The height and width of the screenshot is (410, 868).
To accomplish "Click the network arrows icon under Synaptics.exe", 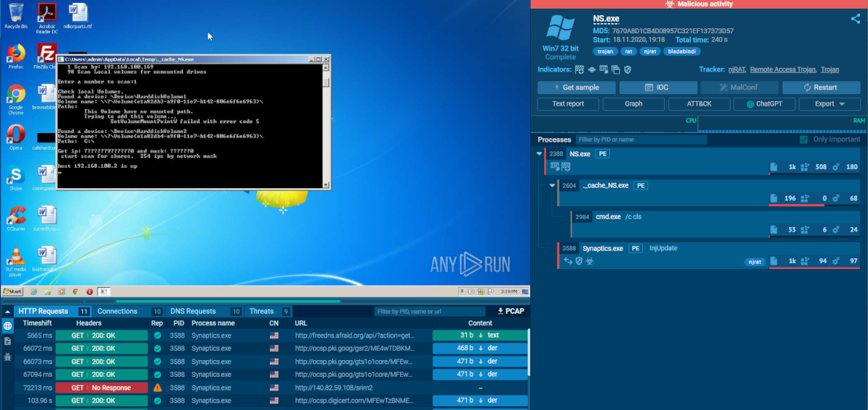I will coord(568,261).
